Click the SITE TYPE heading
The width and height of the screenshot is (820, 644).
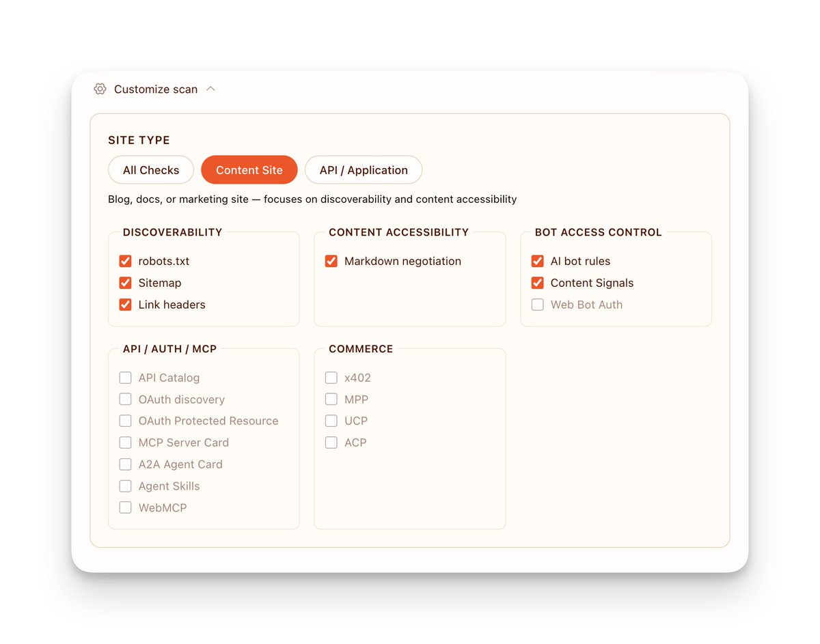[139, 140]
